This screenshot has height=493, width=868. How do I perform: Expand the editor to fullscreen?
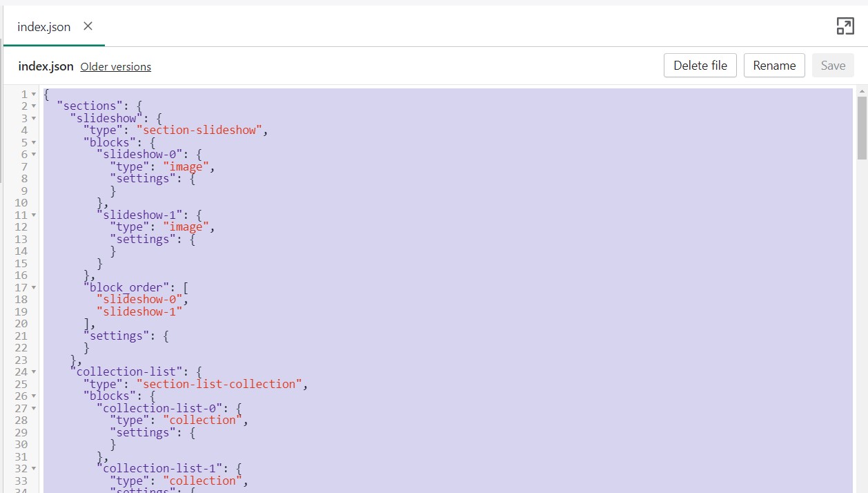(x=845, y=26)
